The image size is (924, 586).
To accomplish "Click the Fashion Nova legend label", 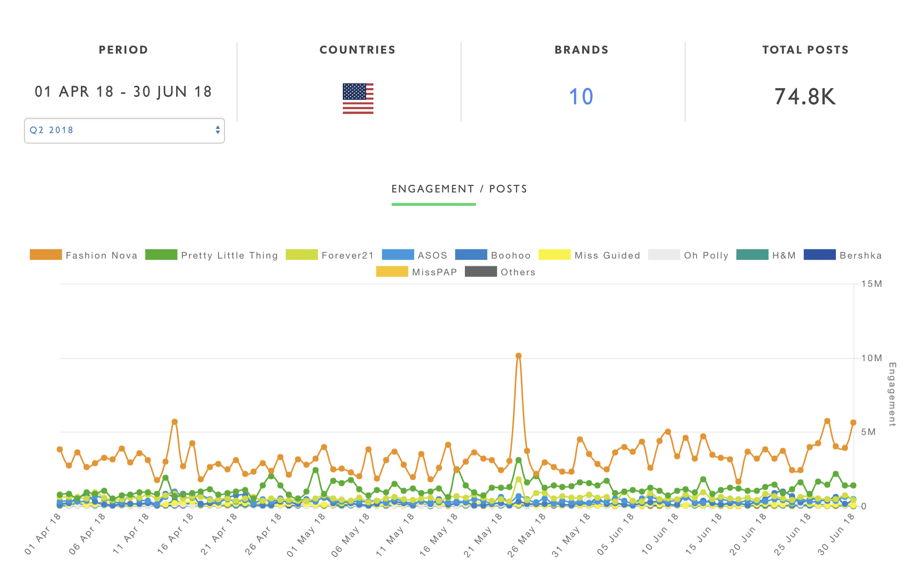I will [101, 255].
